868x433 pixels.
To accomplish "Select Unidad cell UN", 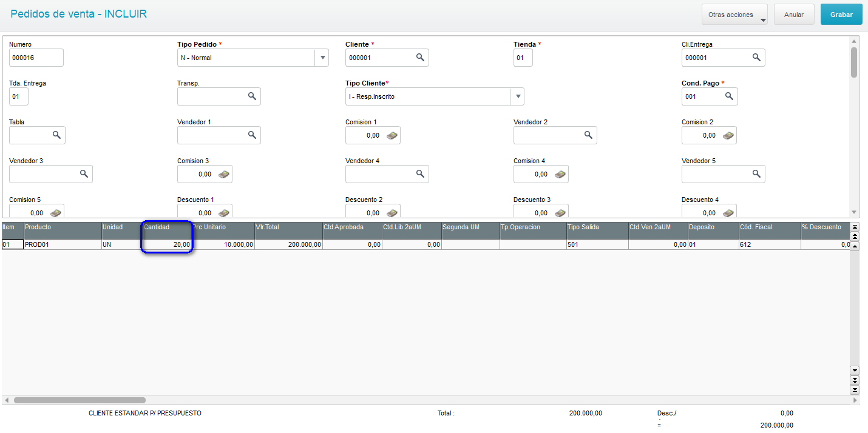I will point(121,244).
